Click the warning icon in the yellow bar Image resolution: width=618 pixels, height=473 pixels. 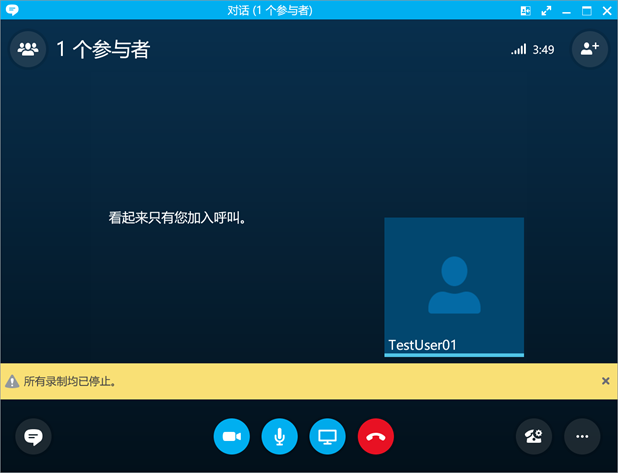[x=12, y=381]
